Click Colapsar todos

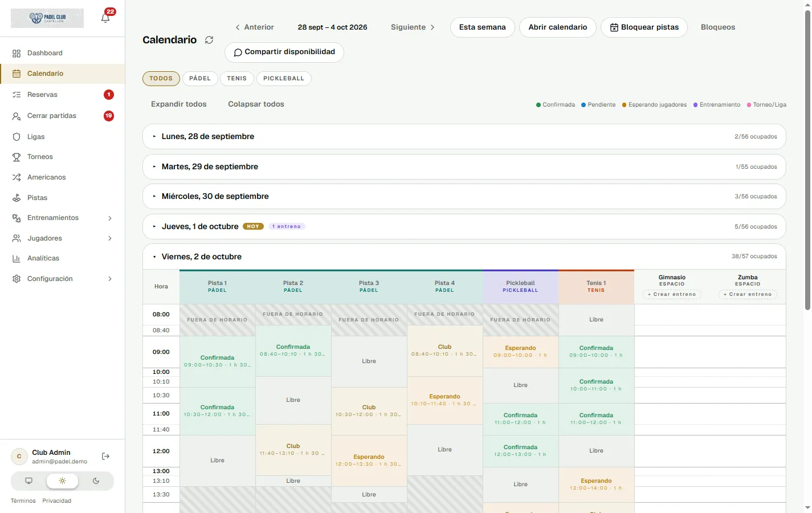(x=256, y=104)
